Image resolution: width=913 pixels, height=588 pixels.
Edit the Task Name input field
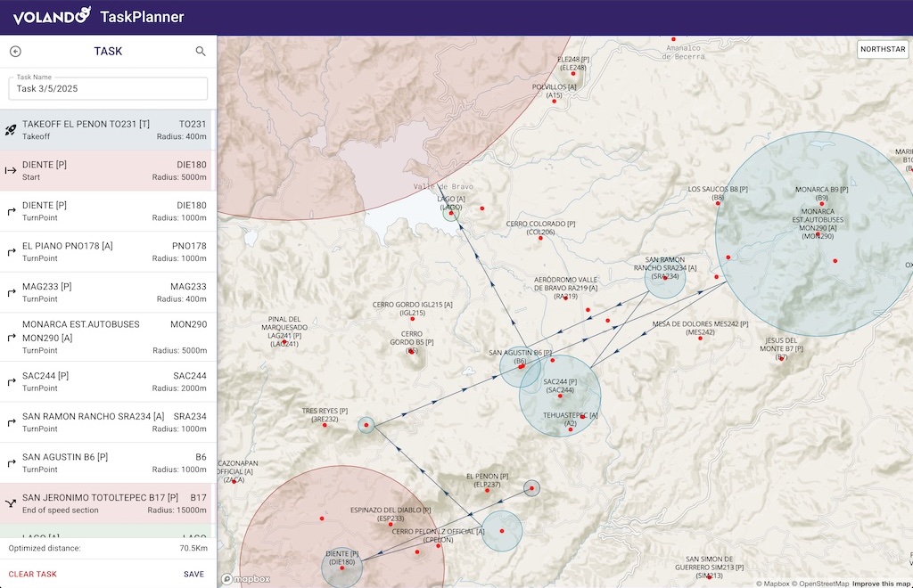coord(108,89)
